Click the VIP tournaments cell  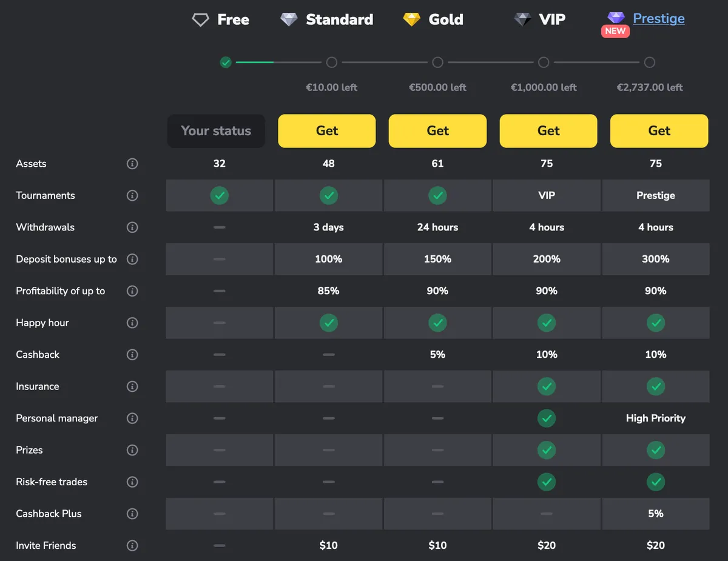547,195
